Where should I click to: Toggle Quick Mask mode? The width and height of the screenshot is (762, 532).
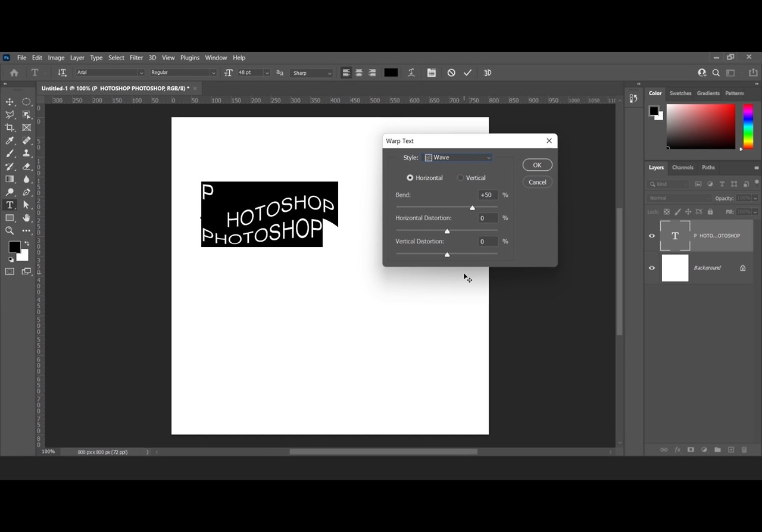10,271
